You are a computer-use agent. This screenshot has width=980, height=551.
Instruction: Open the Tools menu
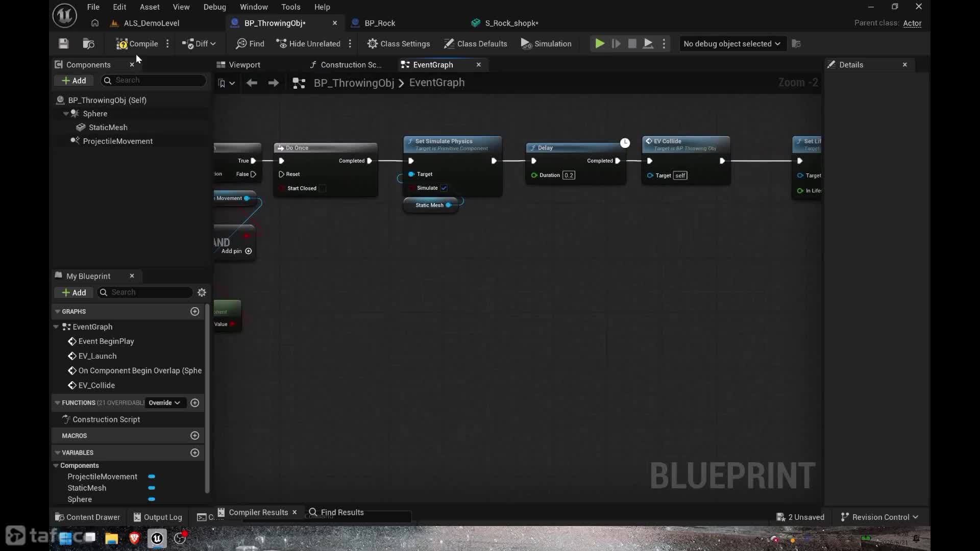point(291,7)
